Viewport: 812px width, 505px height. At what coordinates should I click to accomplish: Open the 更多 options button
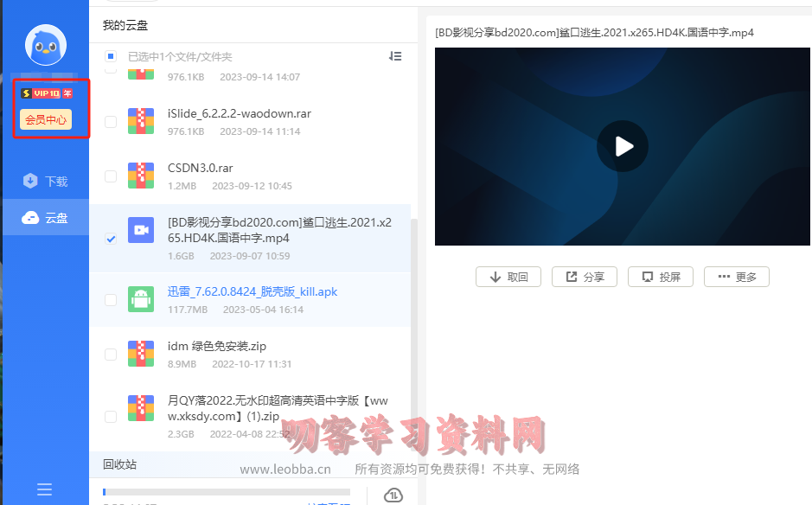click(x=736, y=277)
